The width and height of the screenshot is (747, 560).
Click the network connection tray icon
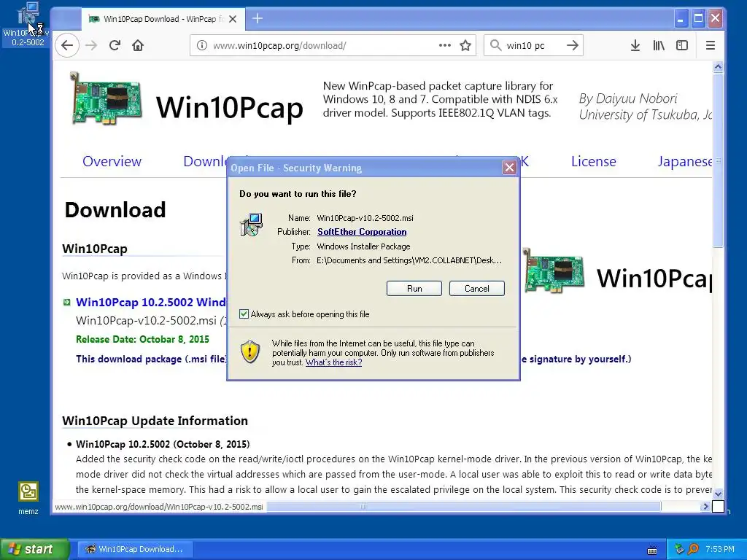click(x=679, y=549)
